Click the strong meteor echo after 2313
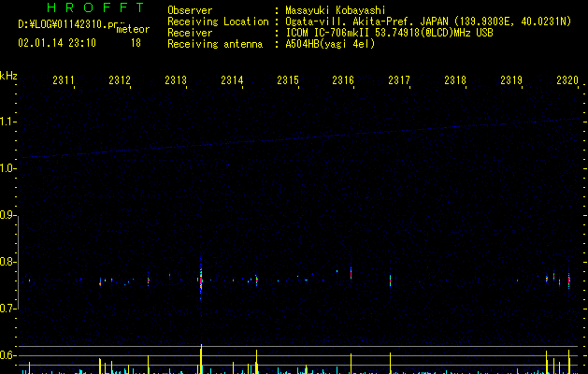 point(201,280)
